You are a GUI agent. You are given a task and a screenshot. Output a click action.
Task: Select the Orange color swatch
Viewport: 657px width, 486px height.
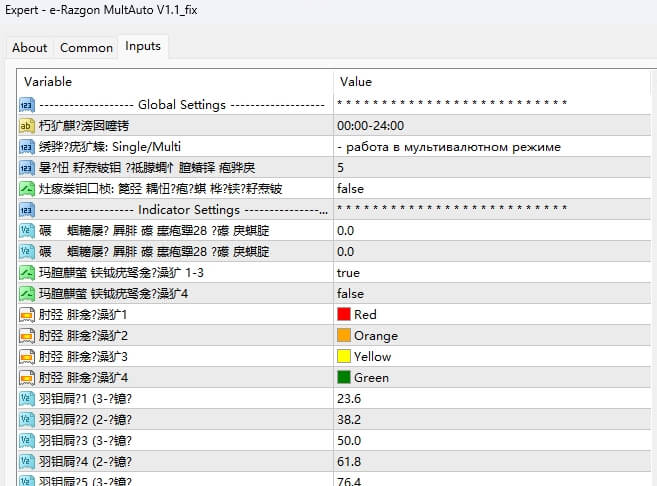(344, 335)
